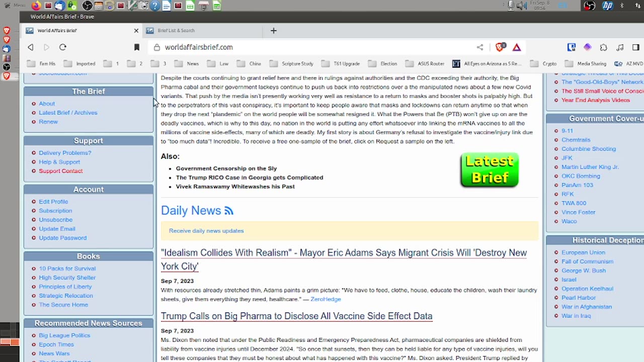The image size is (644, 362).
Task: Open the Bitwarden shield extension icon
Action: pyautogui.click(x=572, y=47)
